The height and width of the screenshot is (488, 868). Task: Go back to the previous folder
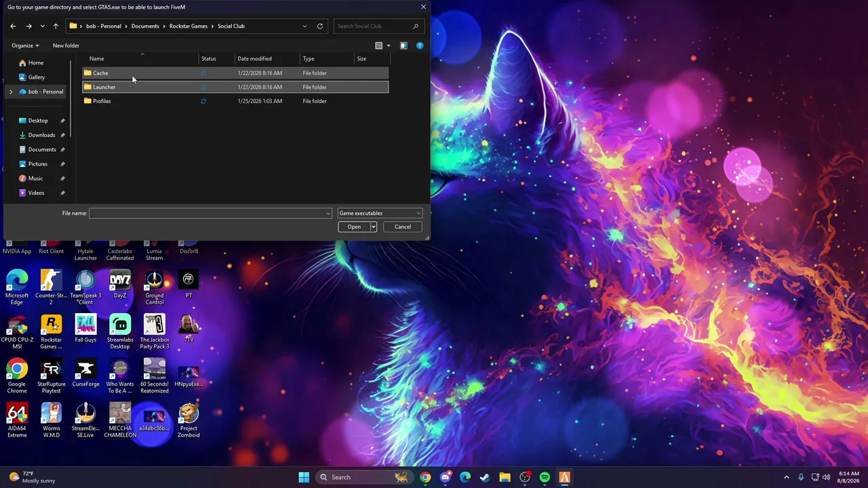coord(13,26)
